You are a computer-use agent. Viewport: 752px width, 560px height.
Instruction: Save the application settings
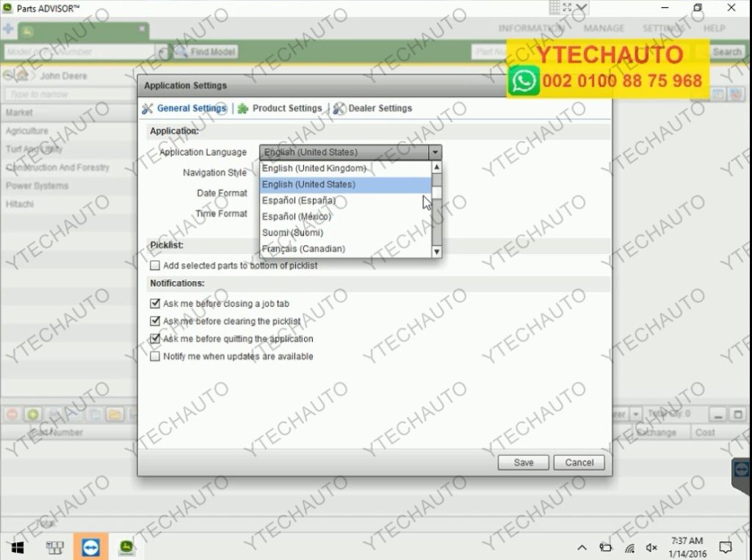[523, 462]
